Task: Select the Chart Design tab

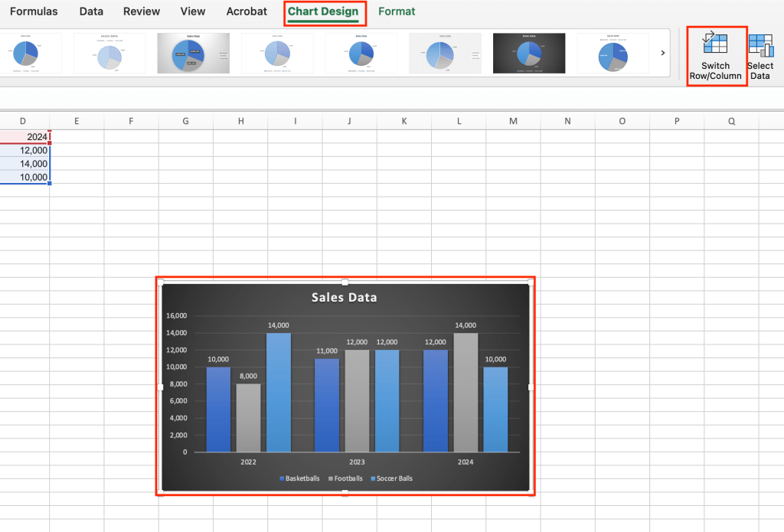Action: point(323,11)
